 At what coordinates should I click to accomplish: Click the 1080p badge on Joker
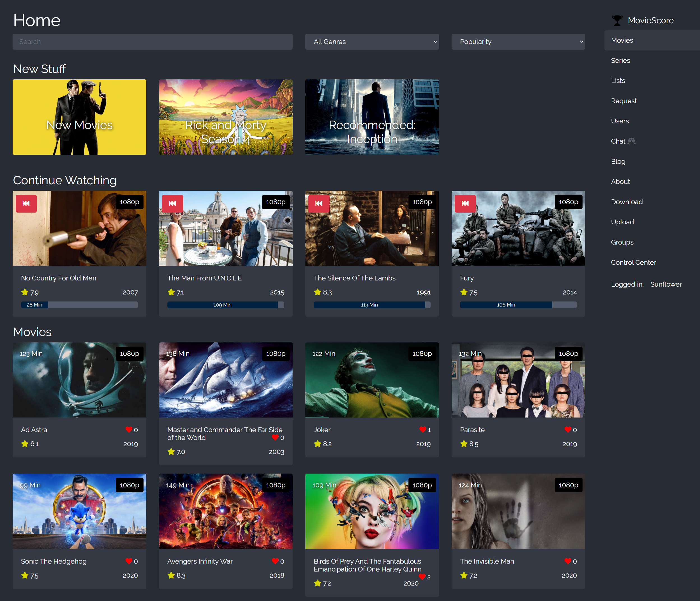pos(422,354)
